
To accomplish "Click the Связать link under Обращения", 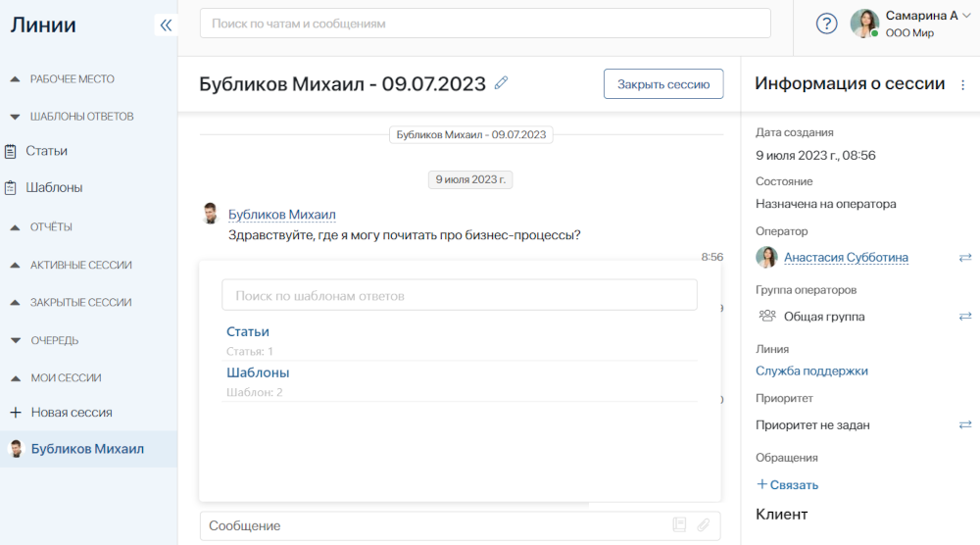I will [788, 484].
